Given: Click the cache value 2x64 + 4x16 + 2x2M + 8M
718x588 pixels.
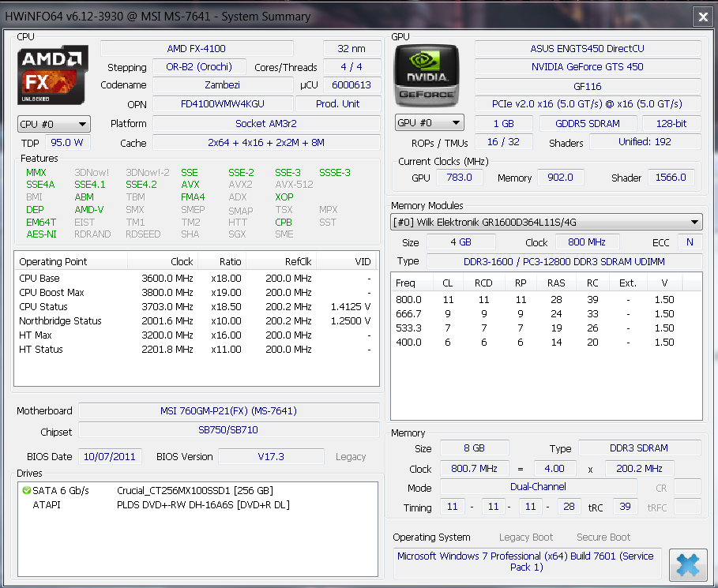Looking at the screenshot, I should pos(266,143).
